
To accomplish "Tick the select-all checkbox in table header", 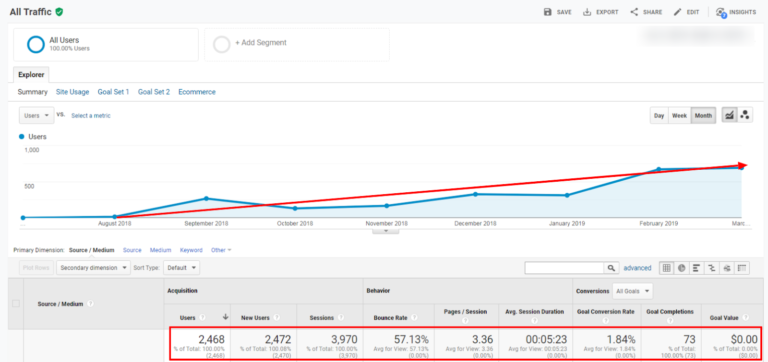I will tap(16, 304).
